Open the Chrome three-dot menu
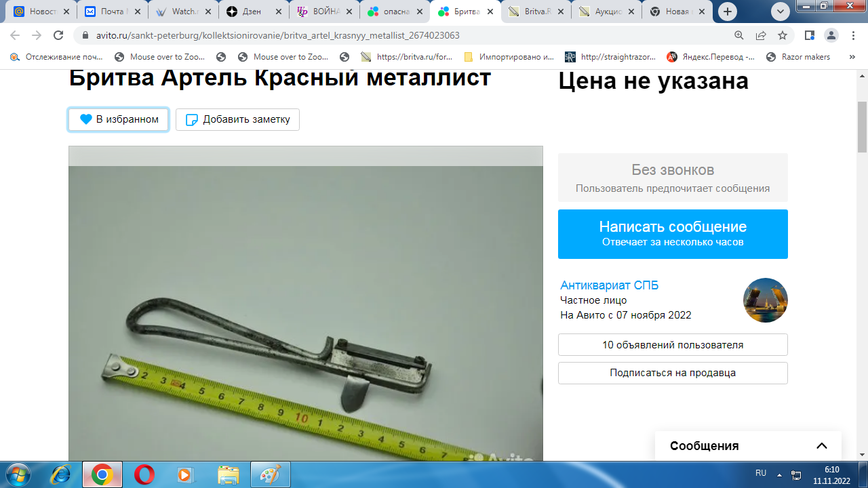The width and height of the screenshot is (868, 488). pos(852,35)
